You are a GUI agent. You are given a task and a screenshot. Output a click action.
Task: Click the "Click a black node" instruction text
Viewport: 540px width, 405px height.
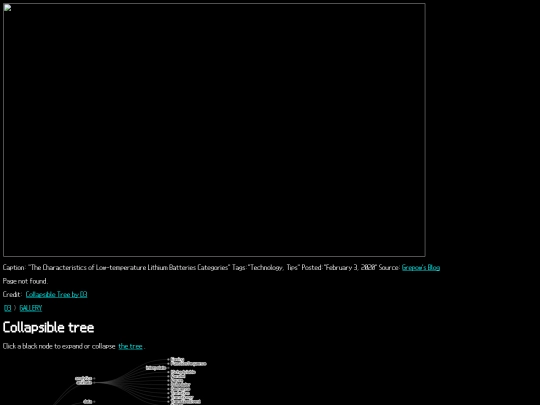[x=59, y=346]
